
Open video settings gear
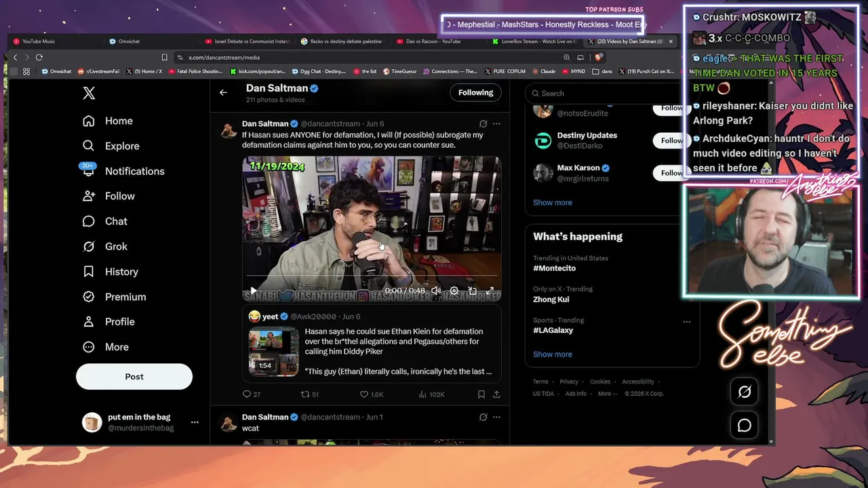click(454, 291)
